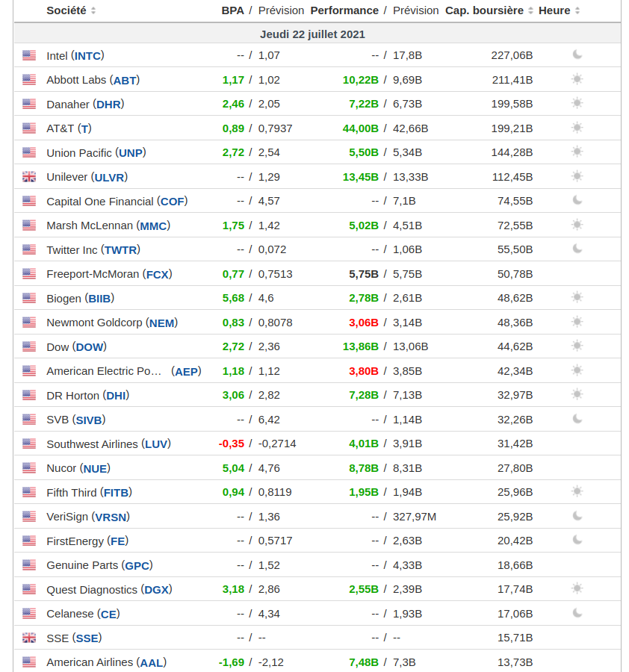Sort by Cap. boursière column arrows
Screen dimensions: 629x672
(530, 11)
